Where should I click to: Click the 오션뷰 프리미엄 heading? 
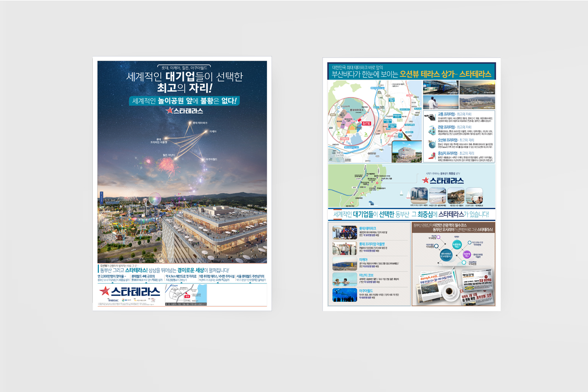(x=447, y=140)
